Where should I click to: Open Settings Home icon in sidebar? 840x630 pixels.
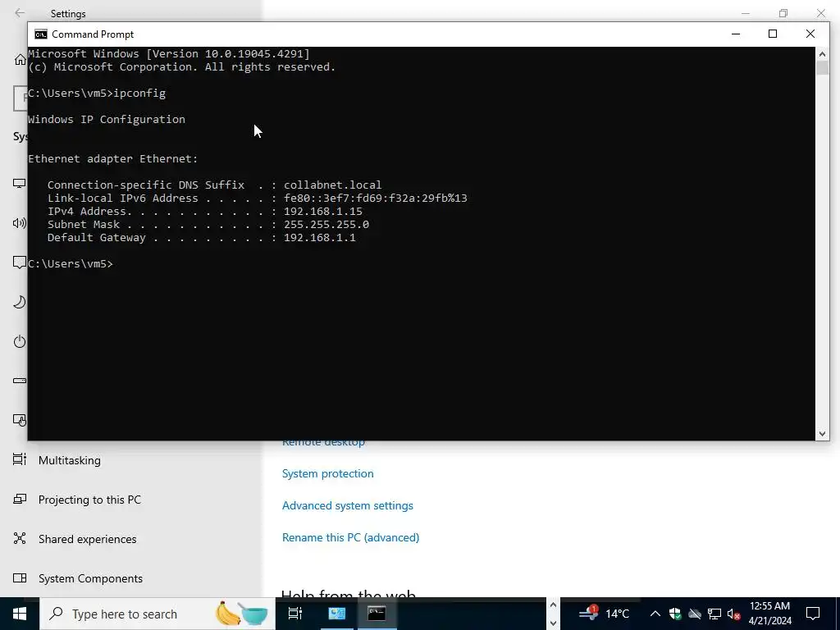click(x=21, y=59)
